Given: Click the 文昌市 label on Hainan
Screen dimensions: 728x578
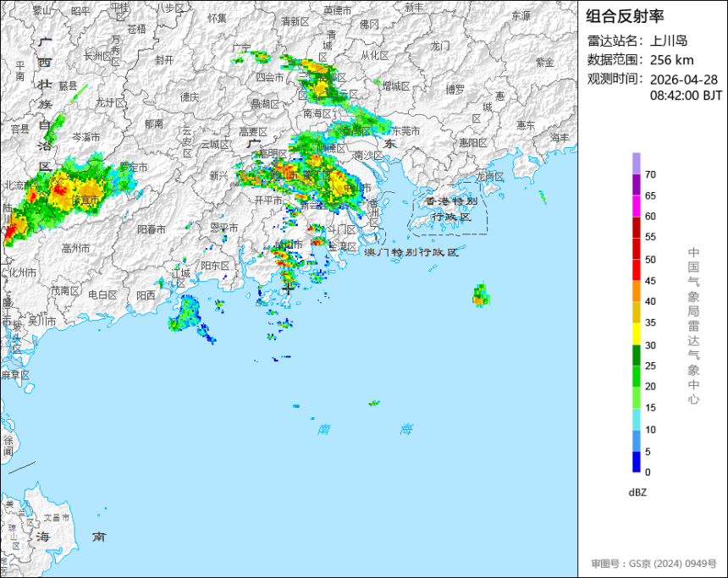Looking at the screenshot, I should [x=57, y=517].
